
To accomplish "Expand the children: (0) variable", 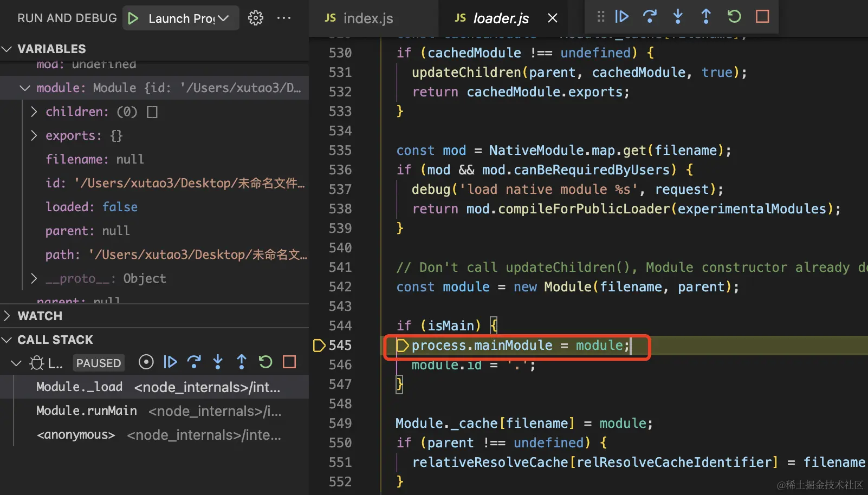I will click(x=34, y=112).
